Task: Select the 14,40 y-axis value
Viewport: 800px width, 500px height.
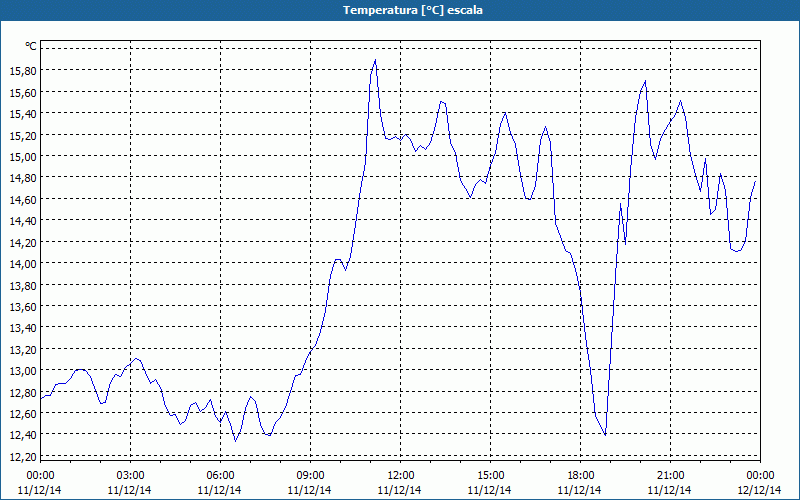Action: (x=23, y=221)
